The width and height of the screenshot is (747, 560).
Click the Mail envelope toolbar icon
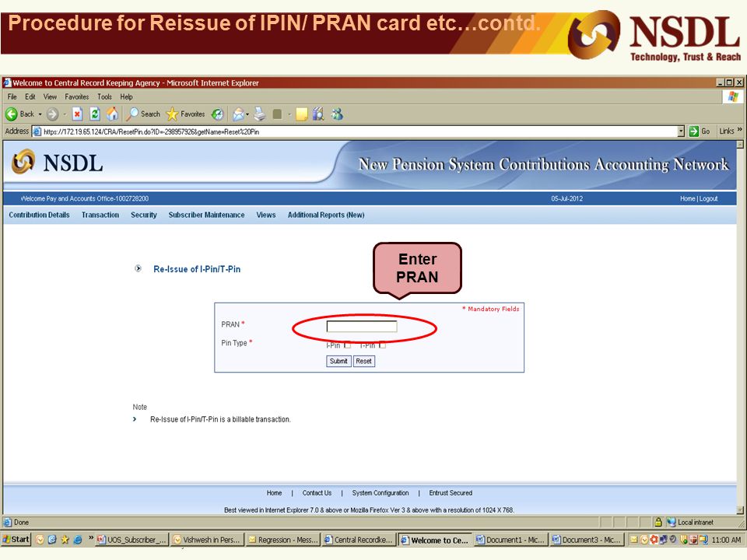238,114
